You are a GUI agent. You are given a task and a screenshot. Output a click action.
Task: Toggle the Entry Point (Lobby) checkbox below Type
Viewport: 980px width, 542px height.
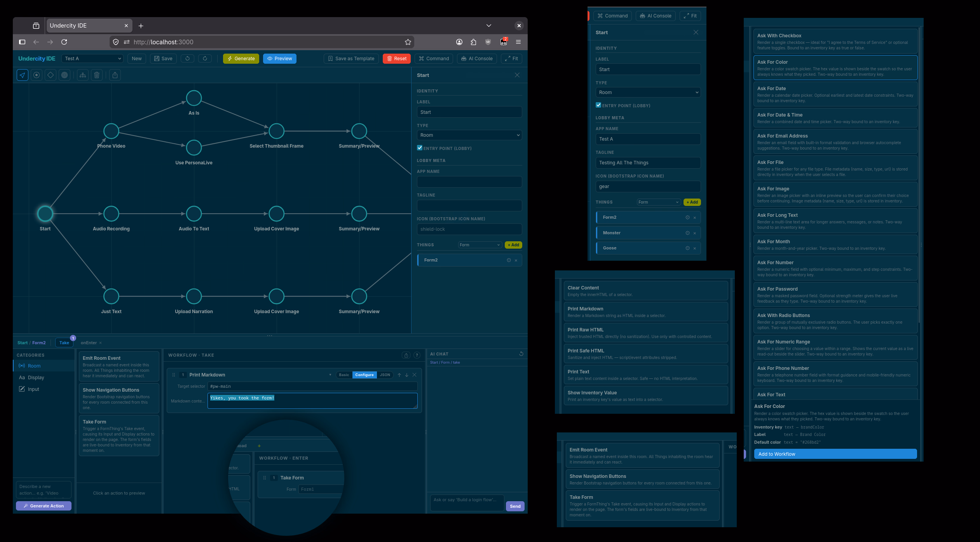tap(420, 148)
